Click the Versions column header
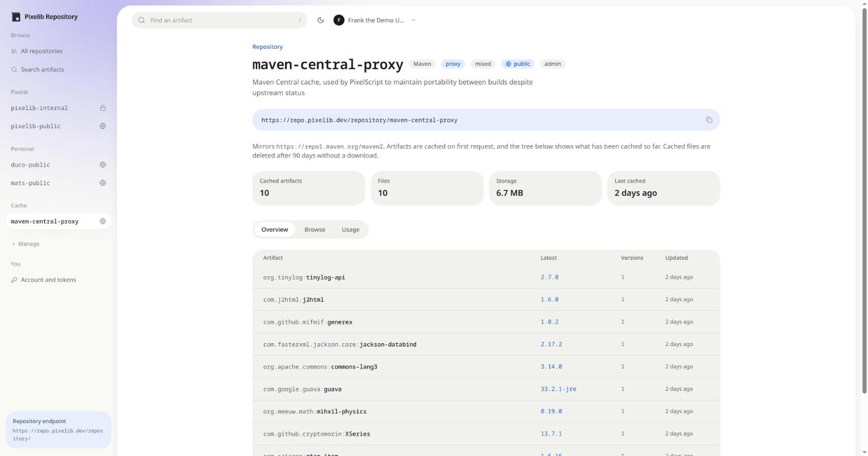The height and width of the screenshot is (456, 868). [x=632, y=257]
